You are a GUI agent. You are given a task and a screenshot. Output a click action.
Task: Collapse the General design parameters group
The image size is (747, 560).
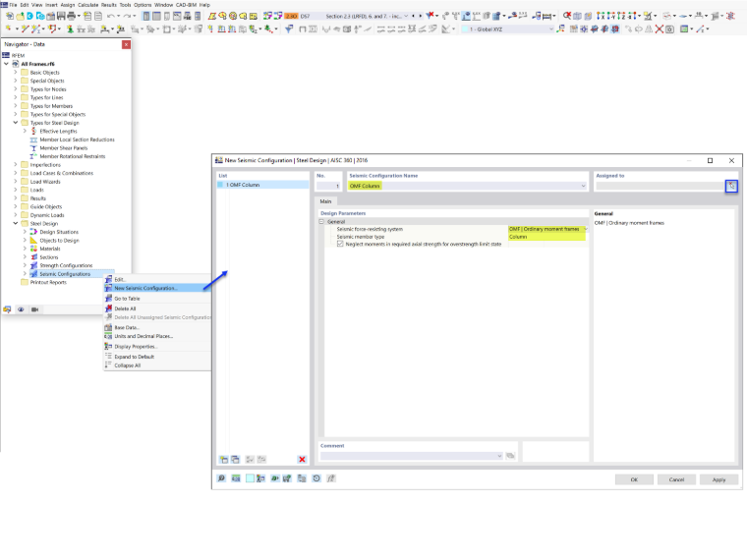321,222
